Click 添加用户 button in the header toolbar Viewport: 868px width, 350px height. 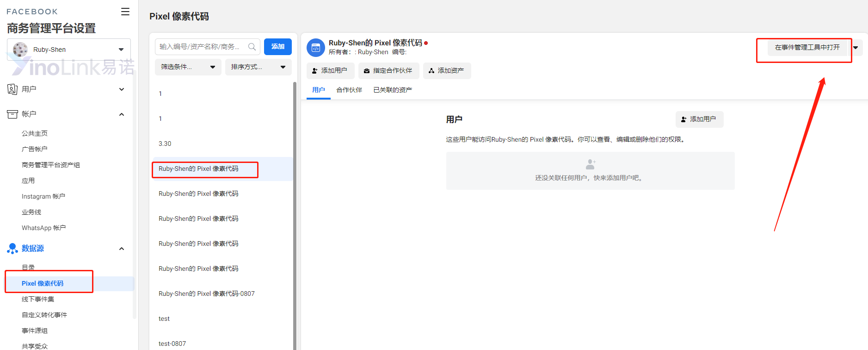pos(330,71)
